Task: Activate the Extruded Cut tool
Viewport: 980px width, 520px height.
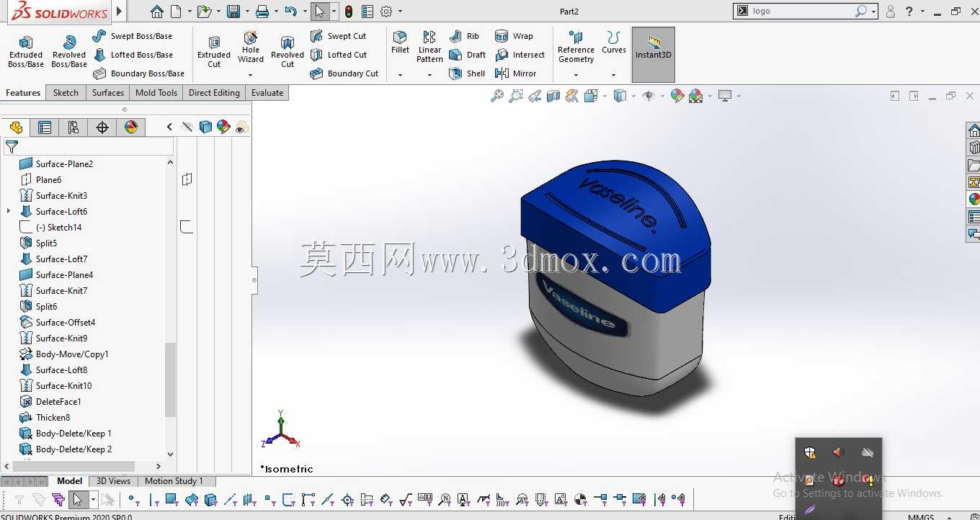Action: [214, 51]
